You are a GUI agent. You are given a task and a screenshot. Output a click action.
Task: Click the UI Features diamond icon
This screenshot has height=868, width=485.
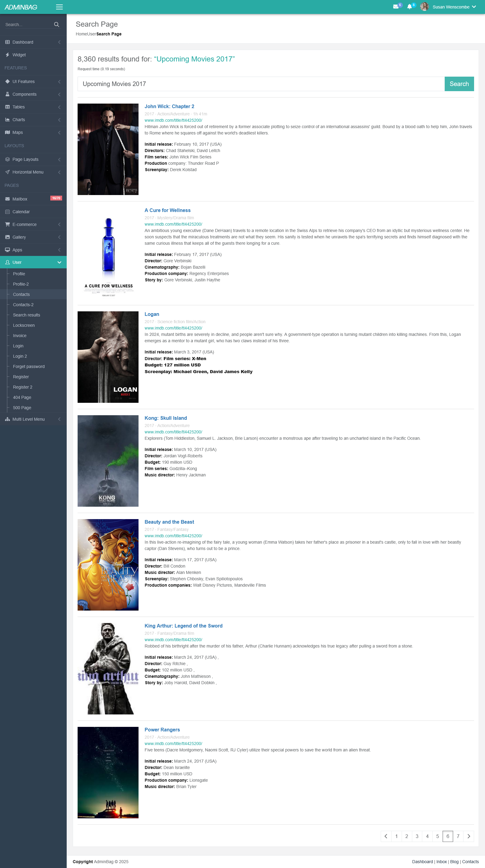pyautogui.click(x=7, y=81)
